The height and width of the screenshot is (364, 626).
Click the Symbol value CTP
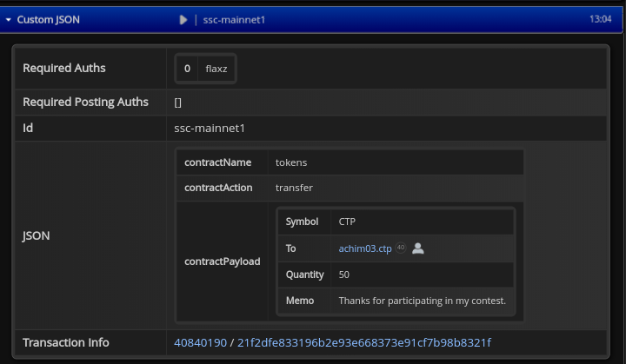tap(348, 222)
